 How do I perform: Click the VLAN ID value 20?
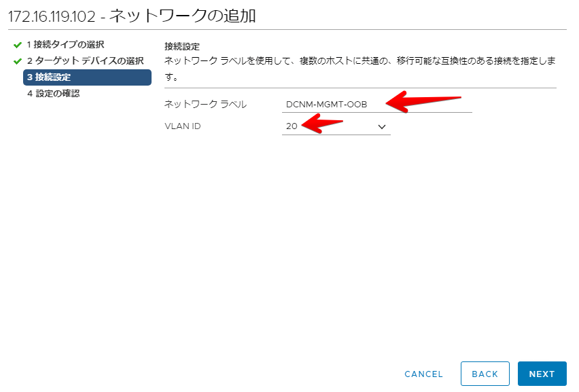click(x=292, y=126)
